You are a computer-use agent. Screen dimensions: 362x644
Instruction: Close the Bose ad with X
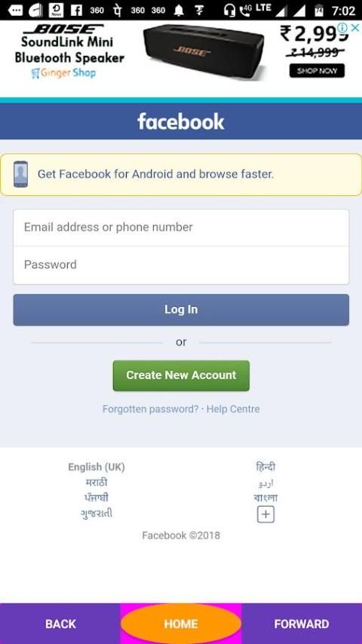pyautogui.click(x=355, y=27)
